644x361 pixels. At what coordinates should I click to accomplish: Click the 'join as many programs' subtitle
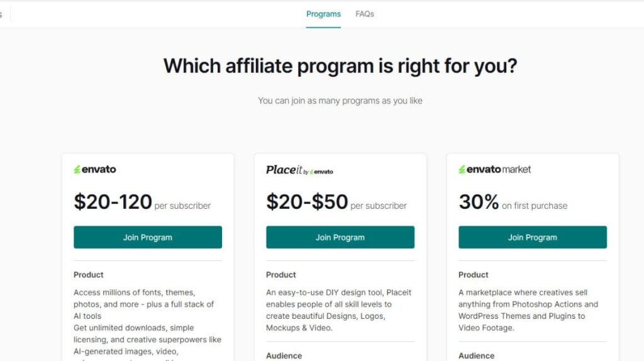pos(340,101)
